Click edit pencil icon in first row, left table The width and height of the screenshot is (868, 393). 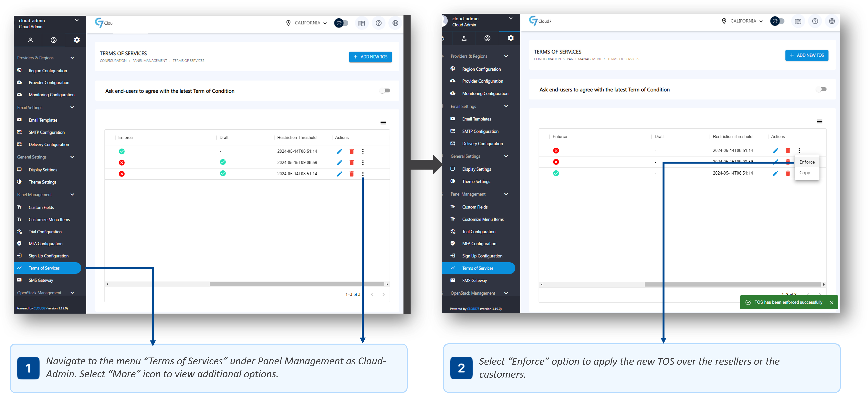(x=339, y=152)
